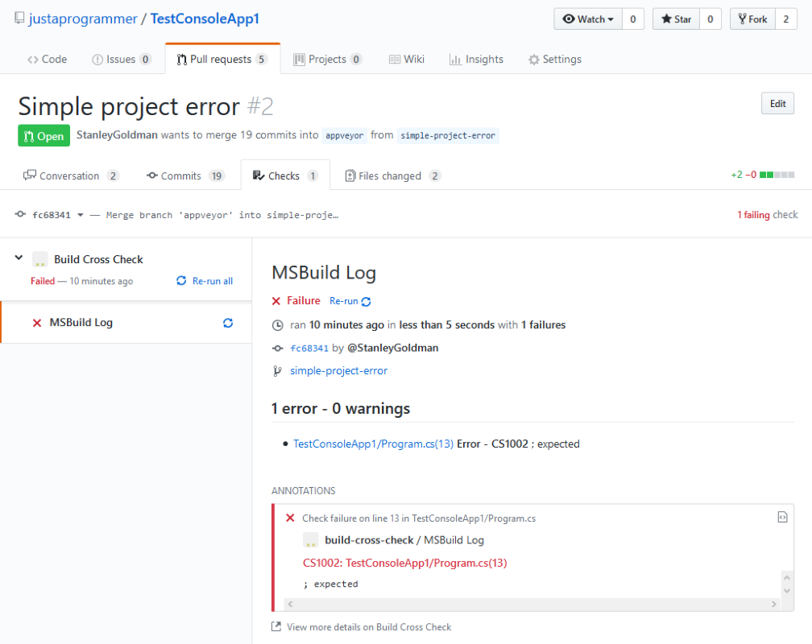Switch to Files changed tab
Image resolution: width=812 pixels, height=644 pixels.
pos(393,175)
